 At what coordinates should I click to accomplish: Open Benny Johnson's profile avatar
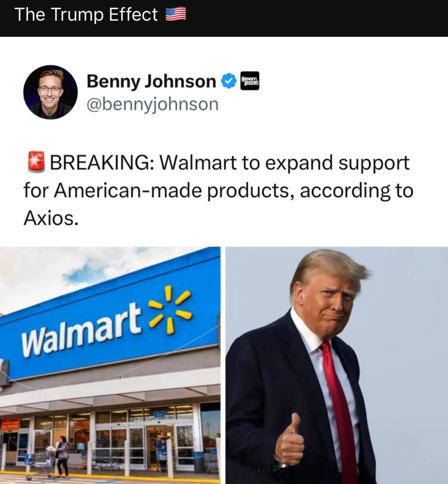tap(51, 92)
